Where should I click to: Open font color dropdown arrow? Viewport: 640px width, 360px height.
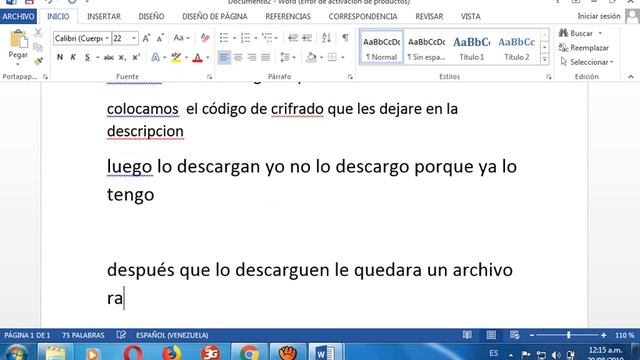[x=208, y=58]
